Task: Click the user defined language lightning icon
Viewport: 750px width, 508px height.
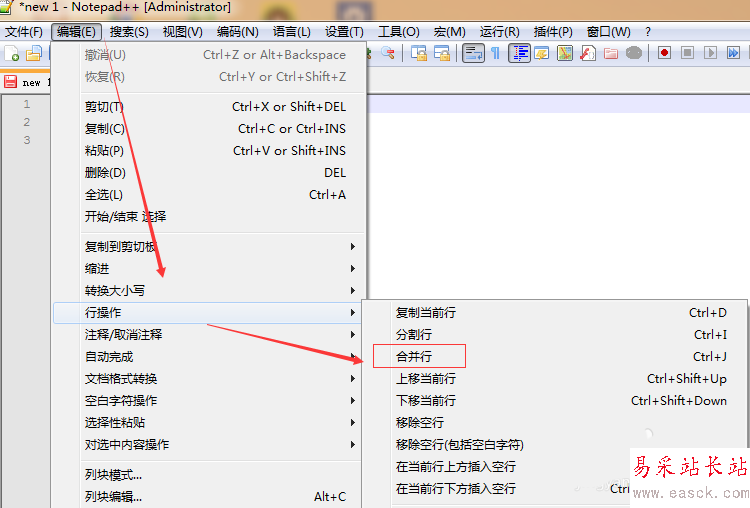Action: pyautogui.click(x=542, y=53)
